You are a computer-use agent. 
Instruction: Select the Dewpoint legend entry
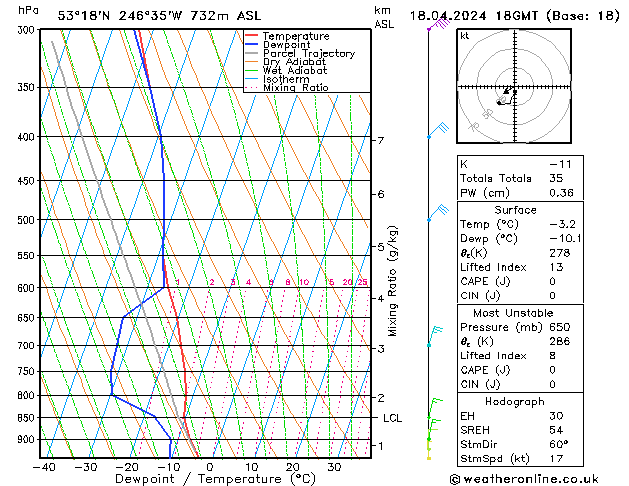tap(286, 45)
